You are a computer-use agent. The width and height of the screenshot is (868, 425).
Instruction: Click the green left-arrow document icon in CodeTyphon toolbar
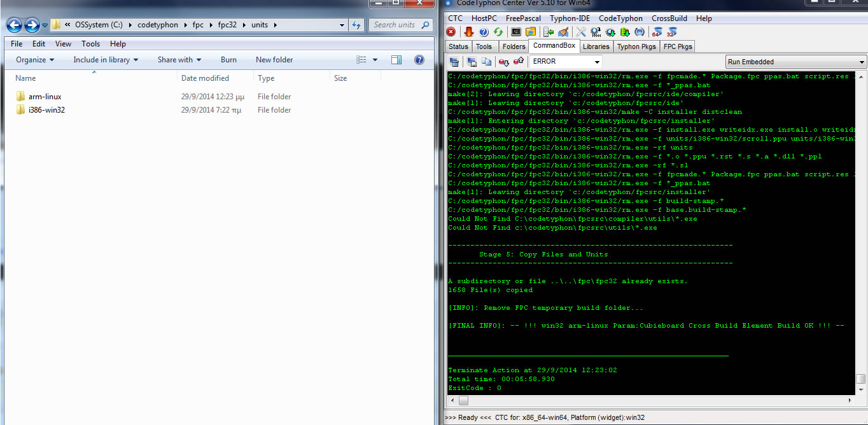point(549,32)
